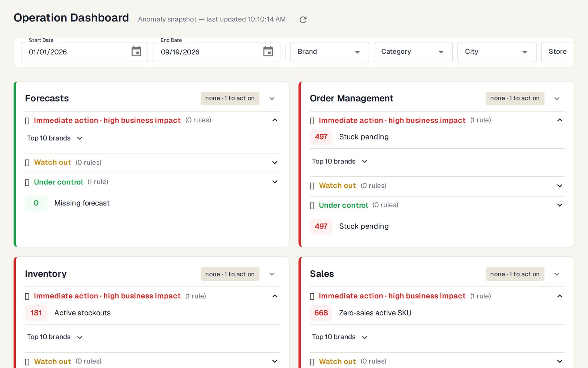This screenshot has height=368, width=588.
Task: Click the Active stockouts rule row
Action: (152, 313)
